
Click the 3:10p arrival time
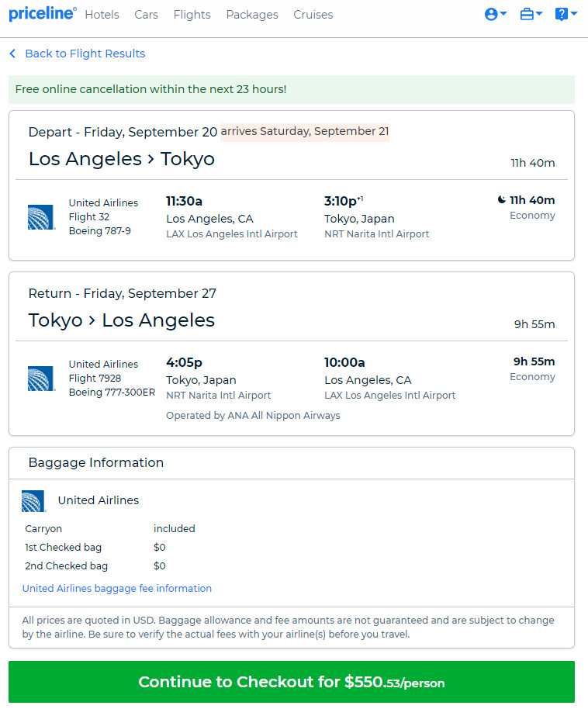(x=344, y=201)
